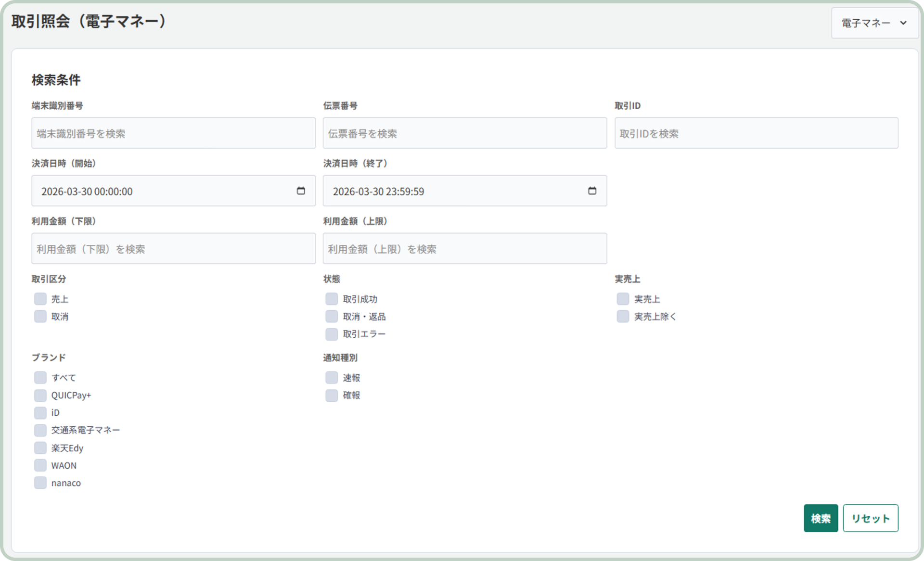Open calendar picker for 決済日時（開始）
Viewport: 924px width, 561px height.
(x=301, y=191)
